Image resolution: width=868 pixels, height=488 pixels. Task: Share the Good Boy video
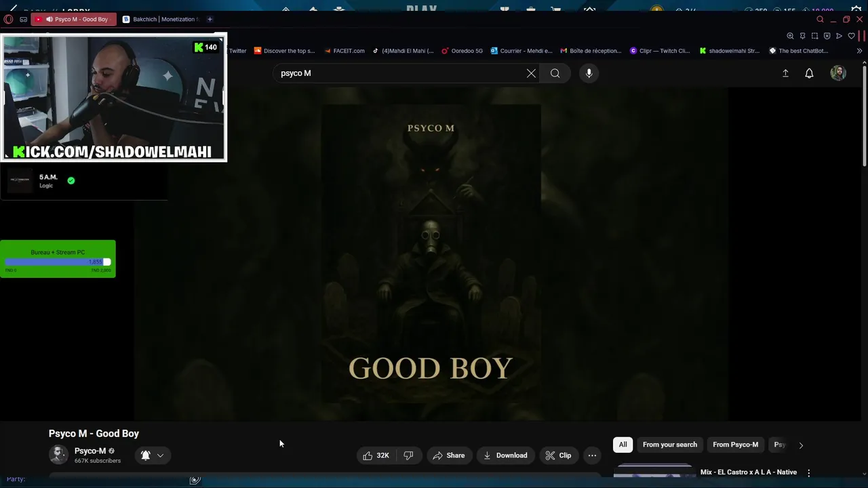tap(449, 455)
